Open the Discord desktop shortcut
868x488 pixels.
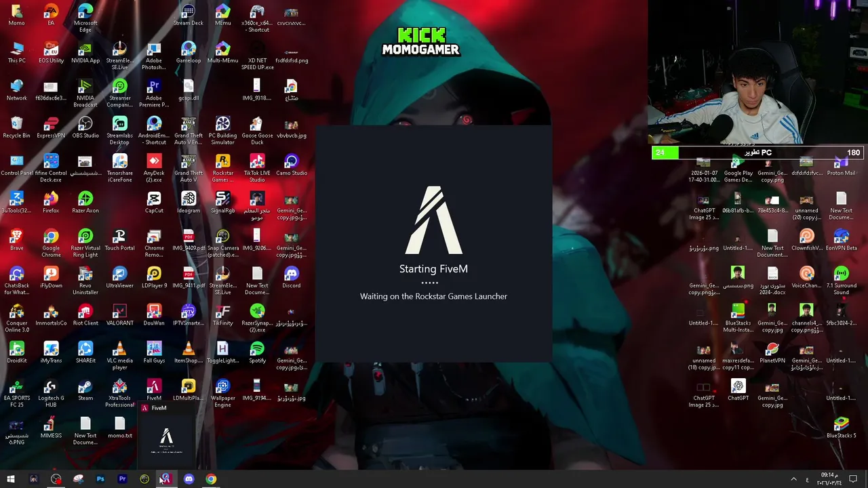292,277
